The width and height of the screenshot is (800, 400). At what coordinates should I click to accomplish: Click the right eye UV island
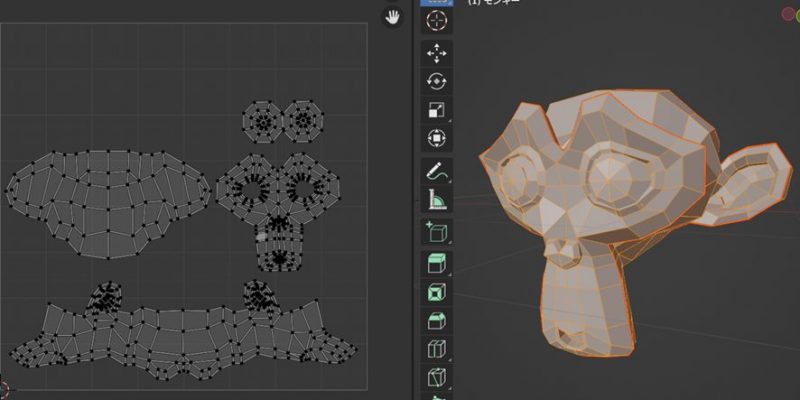[x=303, y=121]
